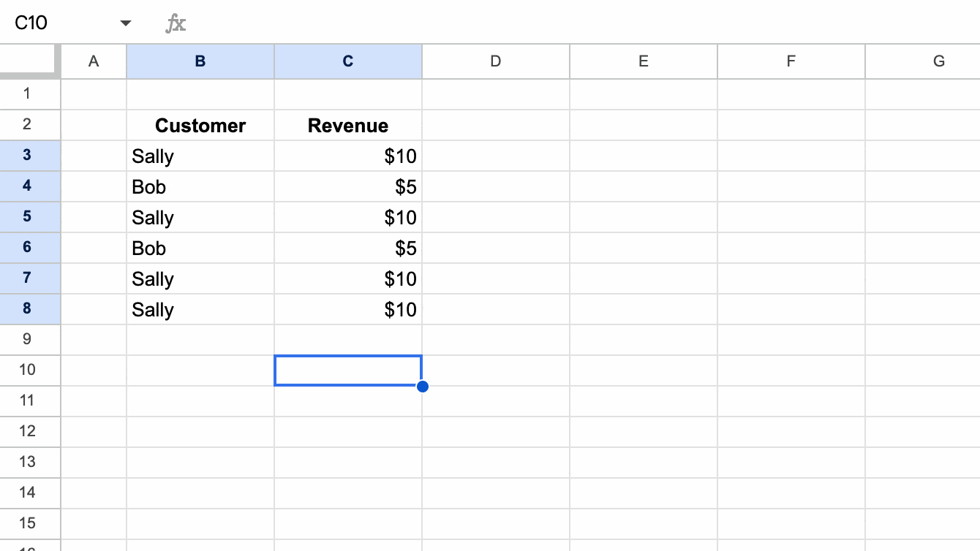Select row 12 header
Screen dimensions: 980x551
(27, 431)
